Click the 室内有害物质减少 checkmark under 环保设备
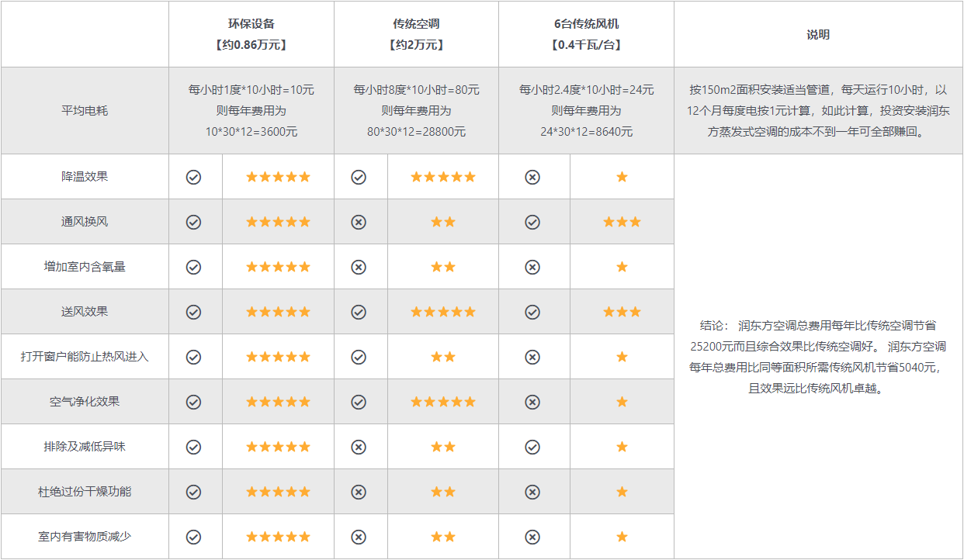This screenshot has width=964, height=560. pos(194,537)
